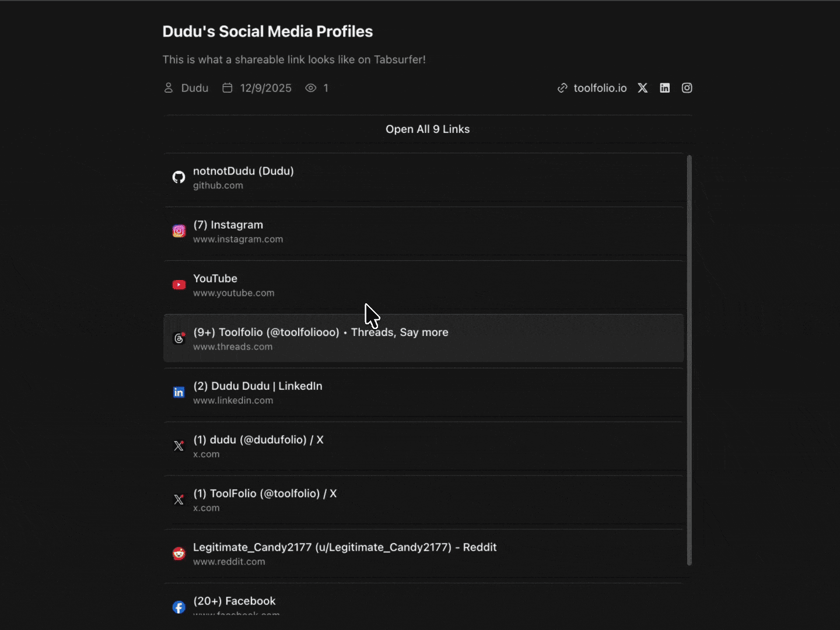
Task: Visit toolfolio.io website link
Action: [600, 88]
